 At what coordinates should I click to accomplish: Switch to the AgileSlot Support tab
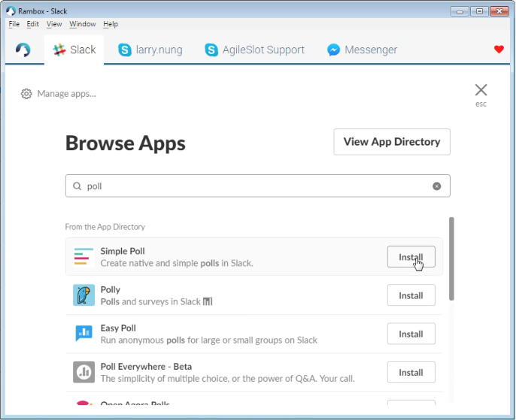255,50
